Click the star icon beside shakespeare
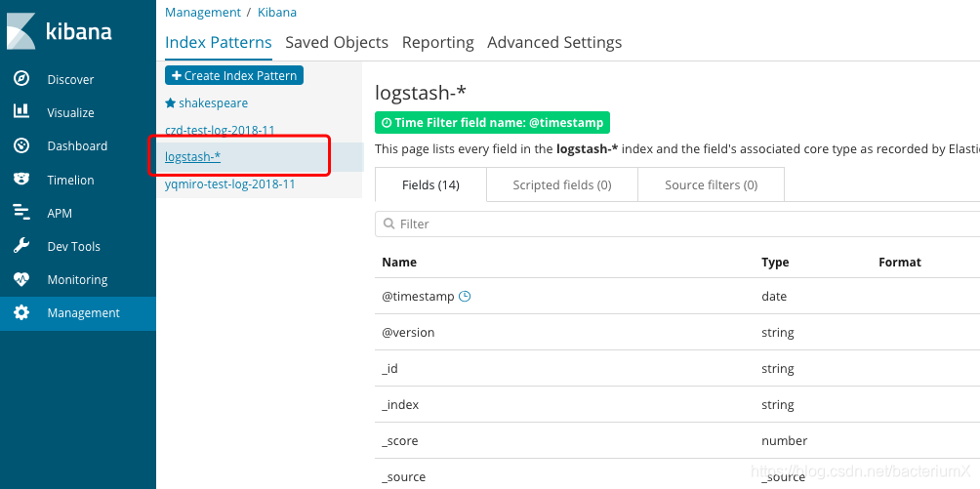The image size is (980, 489). [170, 103]
